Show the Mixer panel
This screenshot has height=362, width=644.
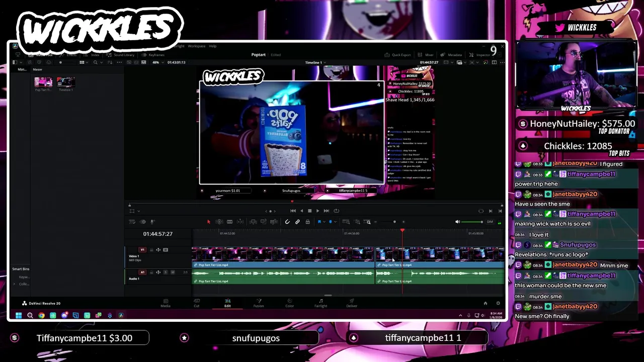click(426, 55)
